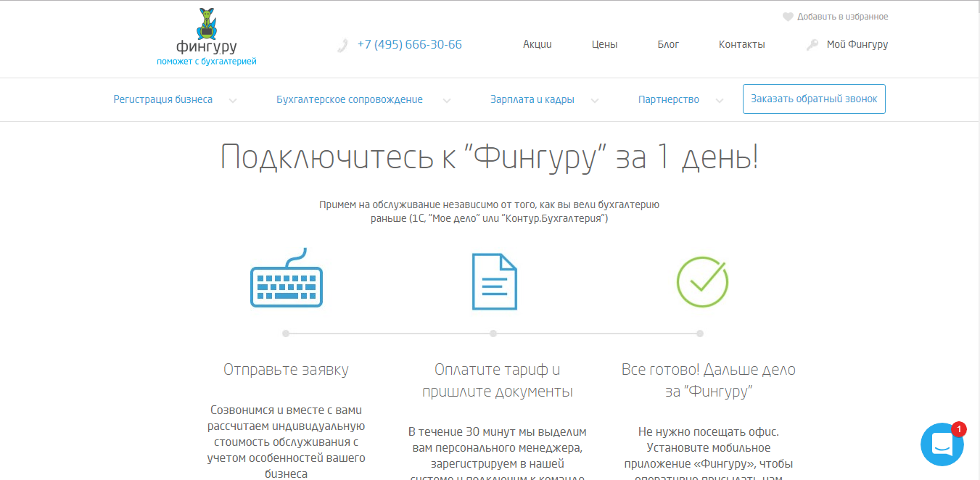Screen dimensions: 980x480
Task: Click the Добавить в избранное link
Action: pyautogui.click(x=842, y=17)
